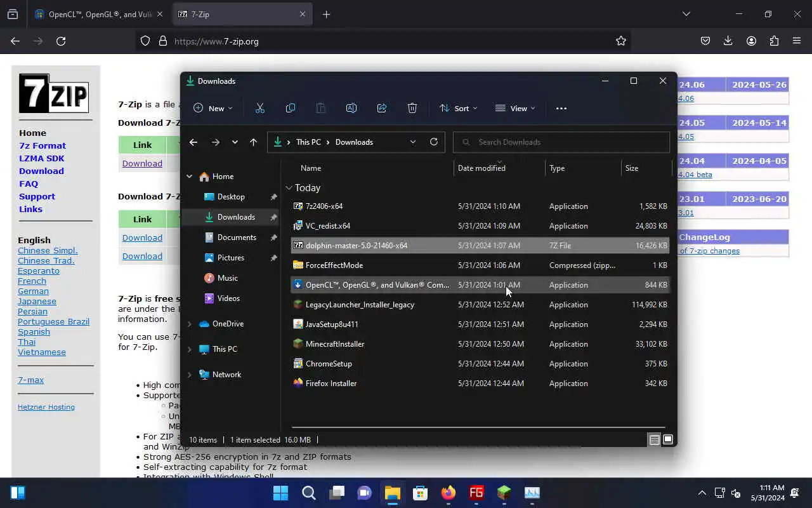Open the View dropdown menu
The height and width of the screenshot is (508, 812).
[x=515, y=109]
